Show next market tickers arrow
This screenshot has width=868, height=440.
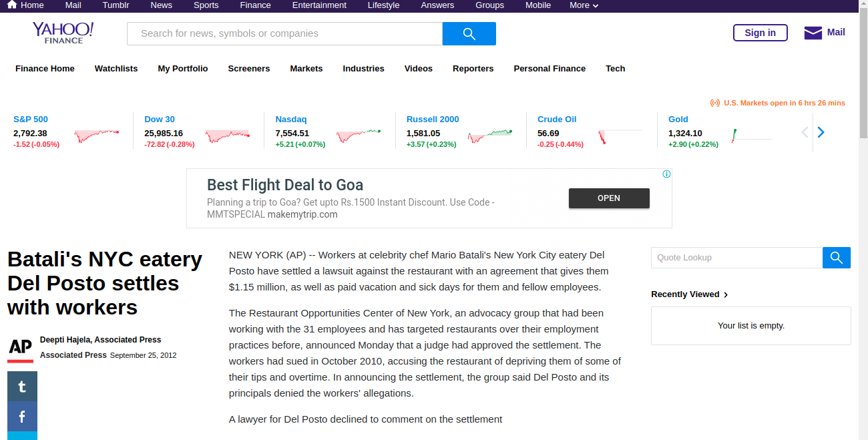click(x=821, y=132)
